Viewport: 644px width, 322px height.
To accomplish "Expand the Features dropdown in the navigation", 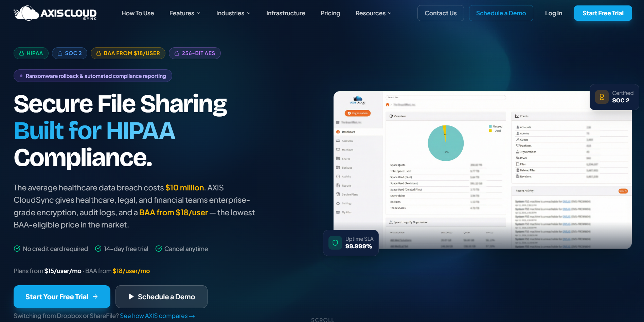I will (185, 13).
